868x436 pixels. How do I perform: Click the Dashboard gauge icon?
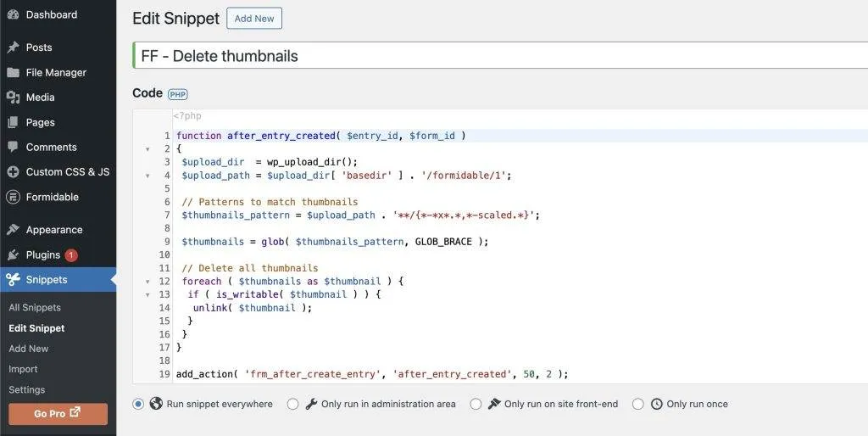[13, 14]
